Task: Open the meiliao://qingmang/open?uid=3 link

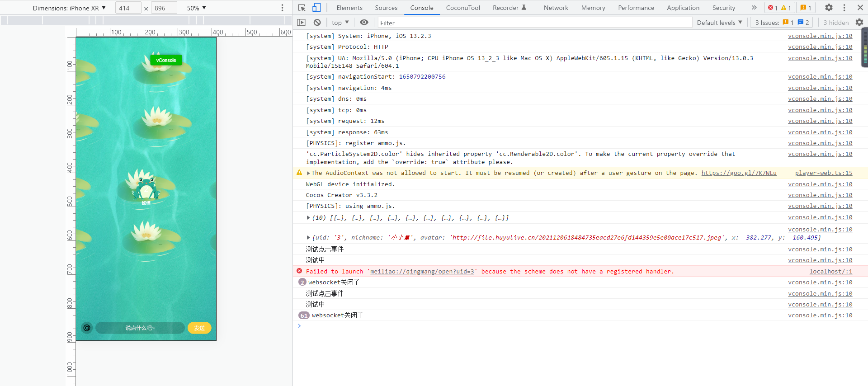Action: point(422,272)
